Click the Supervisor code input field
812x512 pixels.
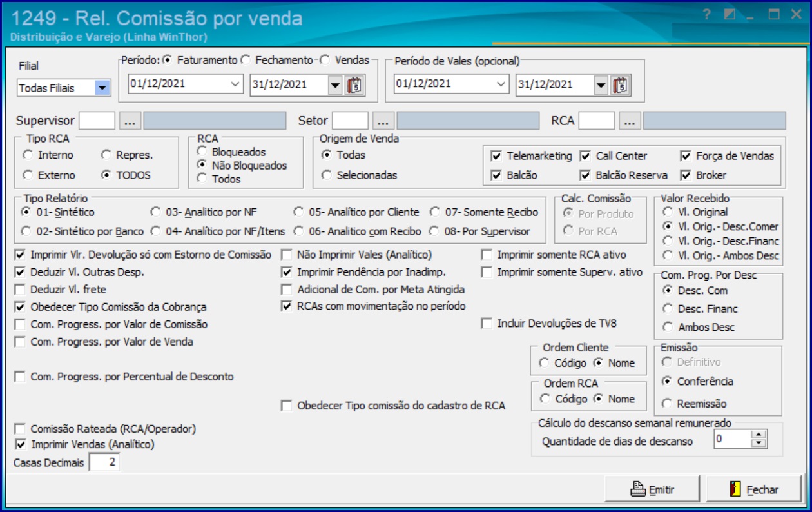click(97, 121)
